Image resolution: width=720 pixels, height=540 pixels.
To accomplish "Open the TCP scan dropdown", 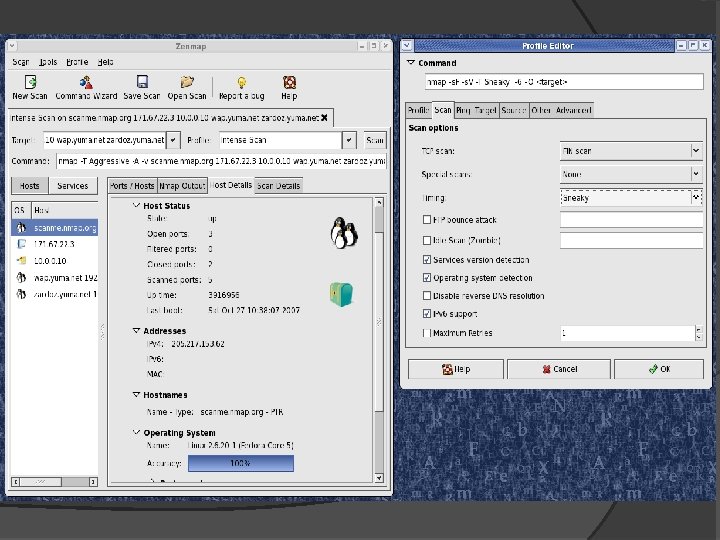I will coord(631,151).
